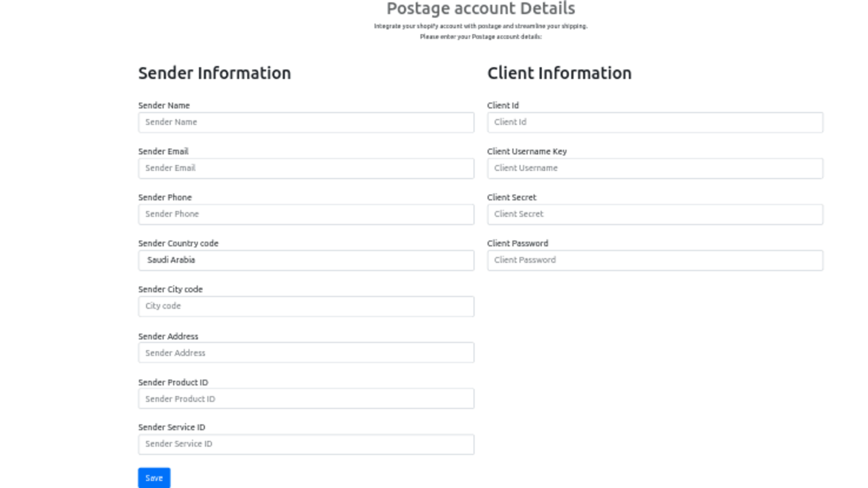Click the Client Password label
Image resolution: width=868 pixels, height=488 pixels.
click(518, 243)
